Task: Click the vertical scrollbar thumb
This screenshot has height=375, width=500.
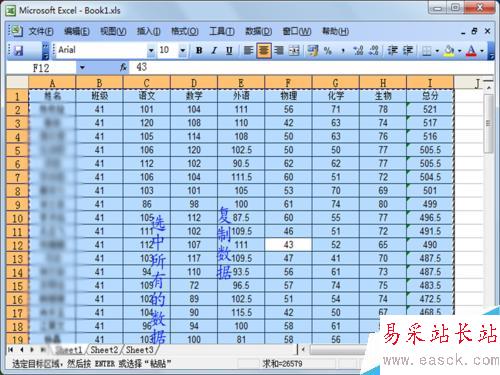Action: [488, 124]
